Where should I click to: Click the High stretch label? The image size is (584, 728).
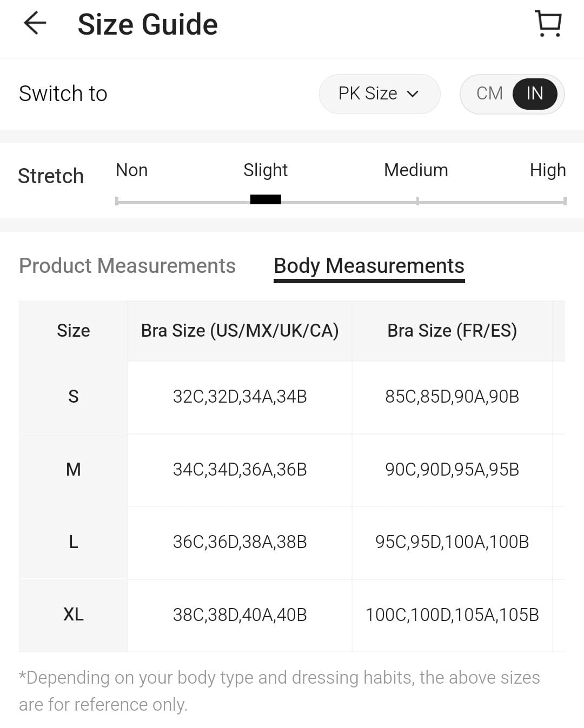[547, 170]
